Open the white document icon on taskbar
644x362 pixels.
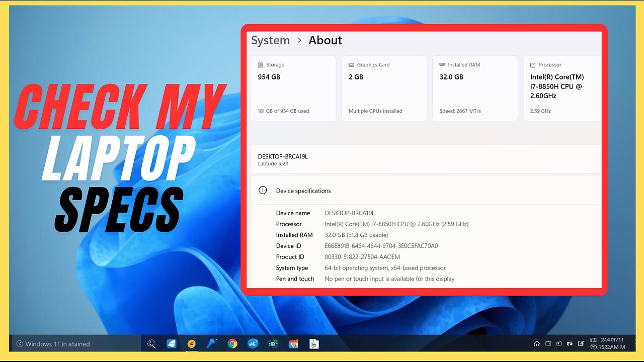pyautogui.click(x=314, y=344)
